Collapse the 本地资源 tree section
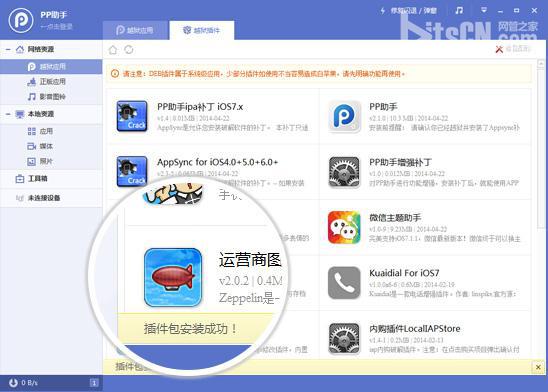548x392 pixels. [8, 114]
